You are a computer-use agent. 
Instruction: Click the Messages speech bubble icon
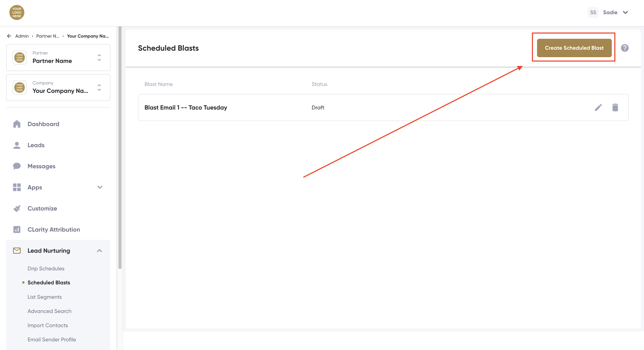pyautogui.click(x=17, y=166)
